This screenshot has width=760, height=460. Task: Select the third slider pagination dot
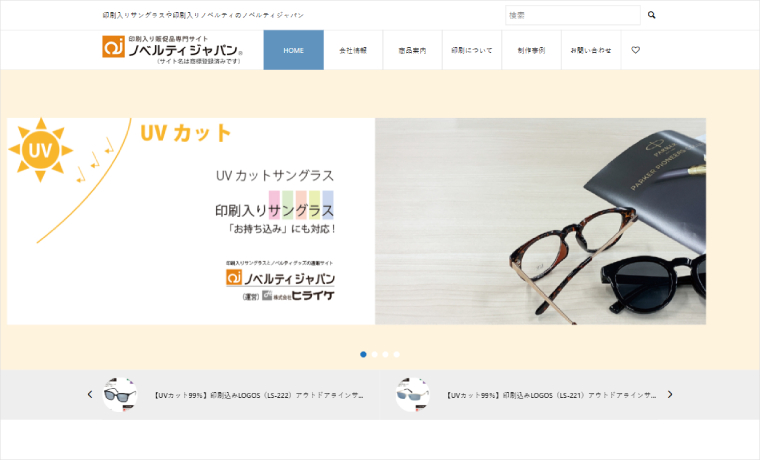[x=386, y=354]
